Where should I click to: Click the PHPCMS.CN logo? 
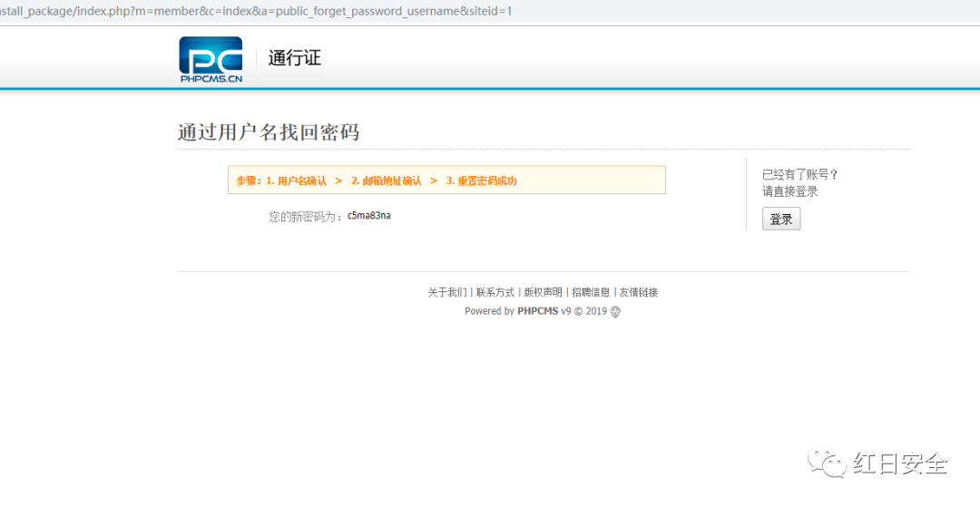click(x=211, y=60)
